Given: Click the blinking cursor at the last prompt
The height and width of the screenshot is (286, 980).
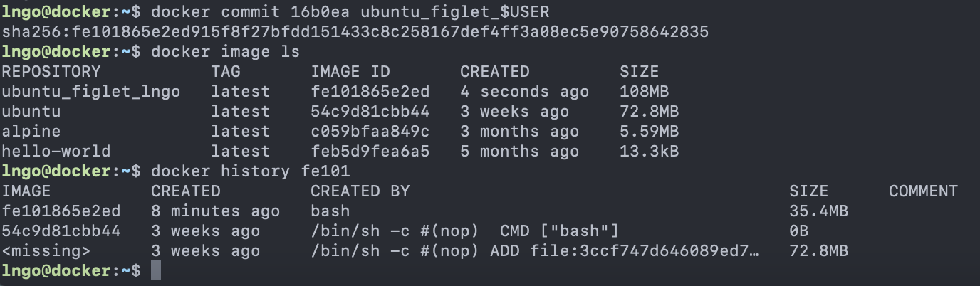Looking at the screenshot, I should coord(156,271).
